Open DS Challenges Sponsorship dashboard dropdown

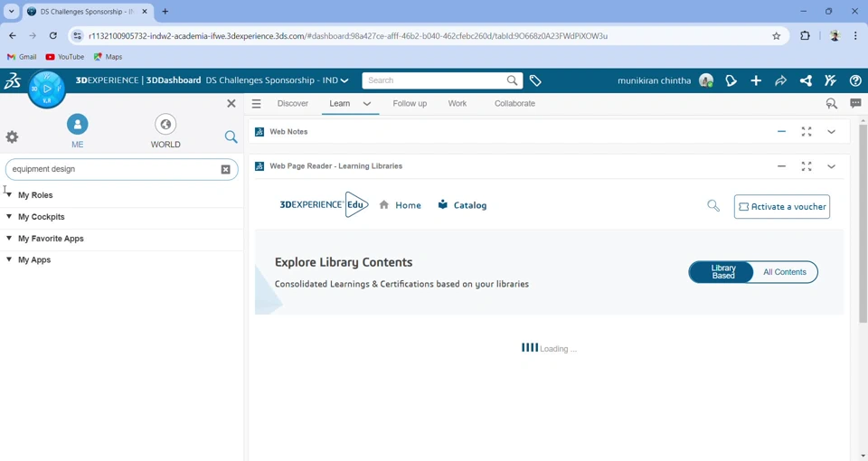pos(344,80)
